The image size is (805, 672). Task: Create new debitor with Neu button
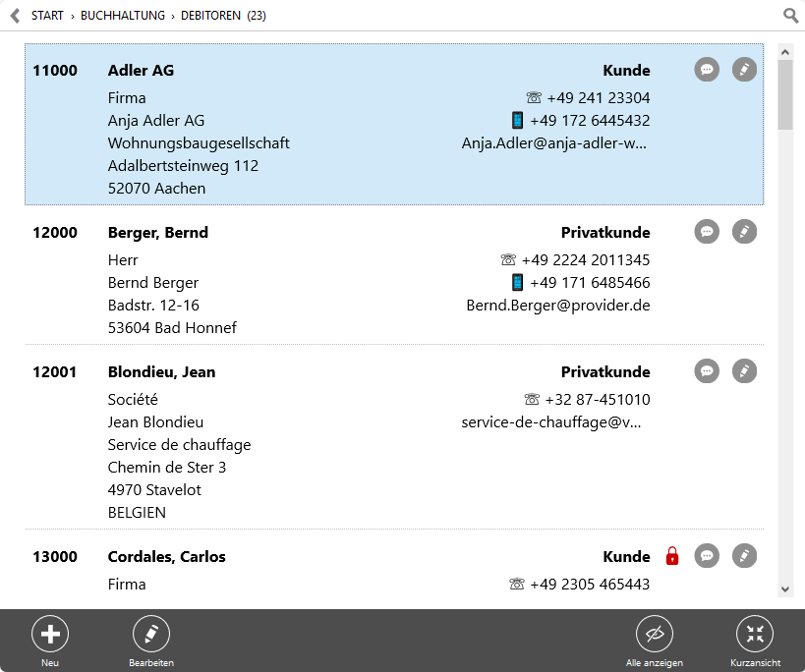tap(50, 641)
